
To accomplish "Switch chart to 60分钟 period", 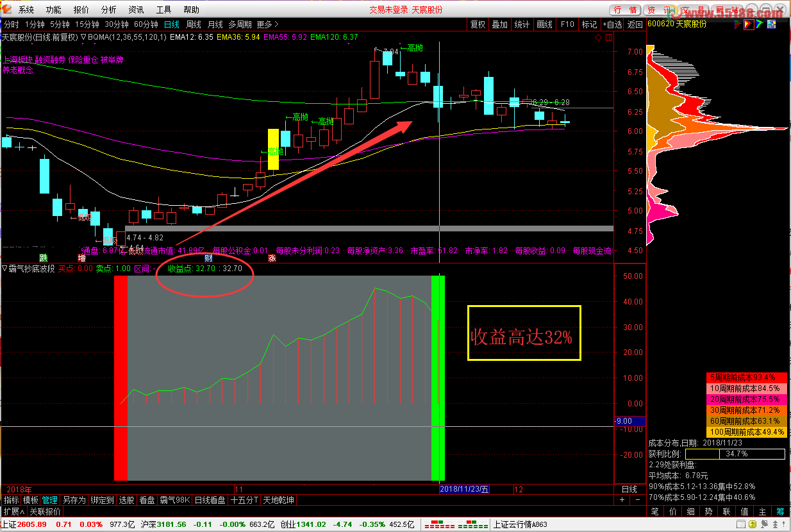I will click(x=146, y=24).
